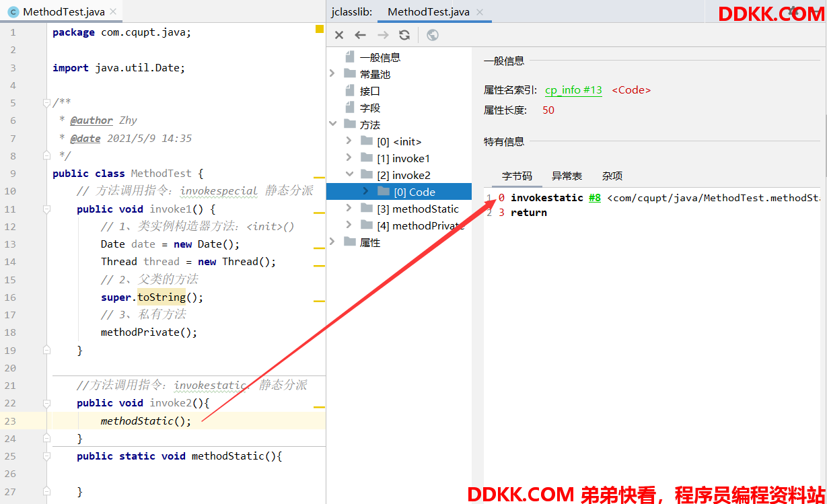The width and height of the screenshot is (827, 504).
Task: Click the return bytecode instruction
Action: point(529,213)
